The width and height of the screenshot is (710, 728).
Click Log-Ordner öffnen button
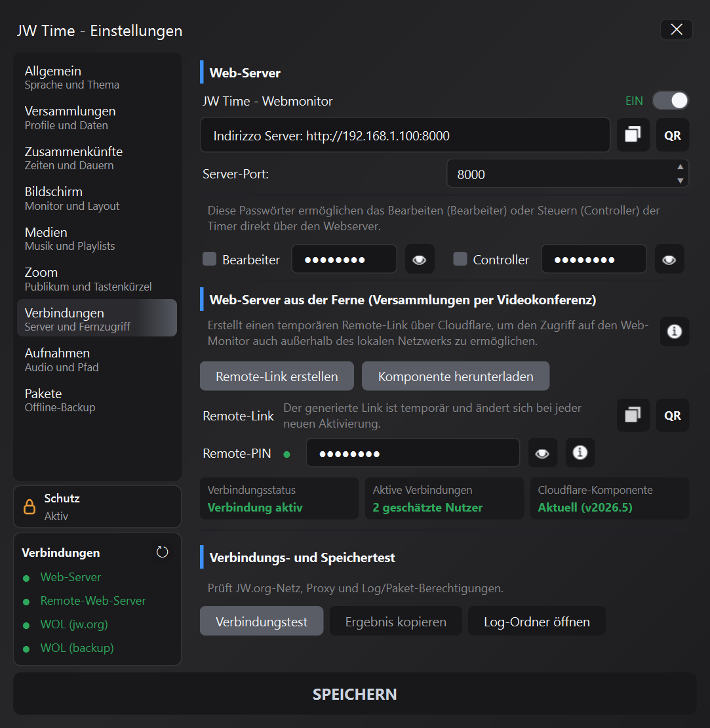coord(537,621)
